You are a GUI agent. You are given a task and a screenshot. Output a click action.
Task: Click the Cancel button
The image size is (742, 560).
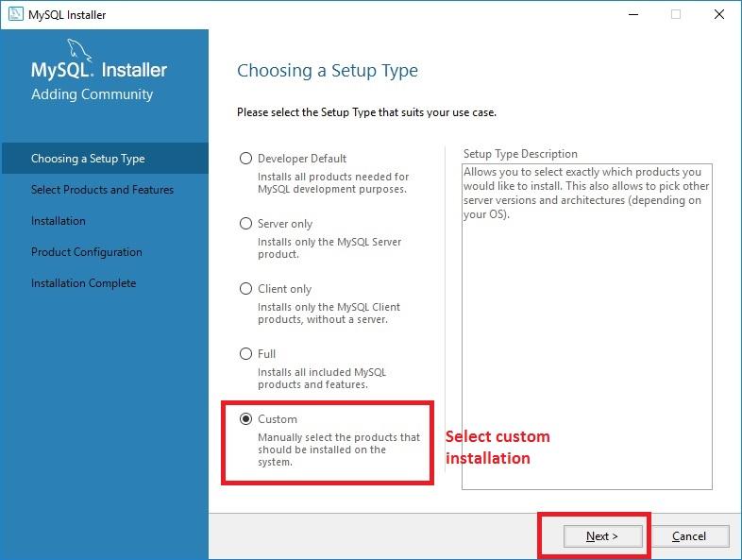(689, 536)
